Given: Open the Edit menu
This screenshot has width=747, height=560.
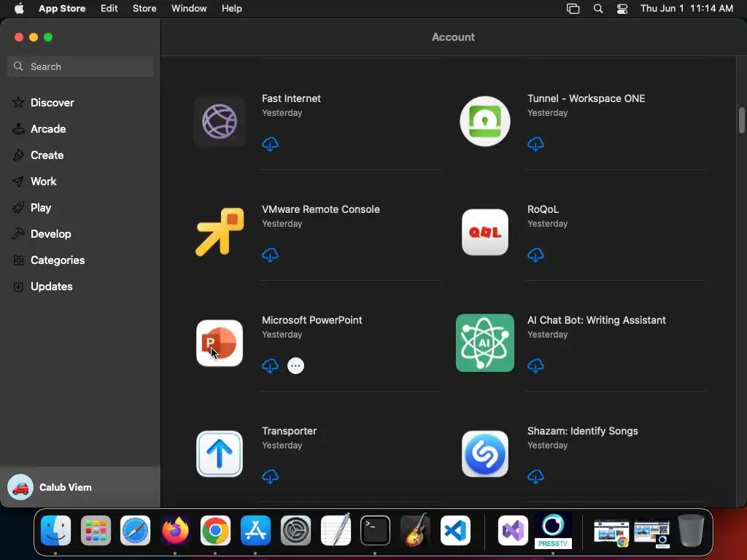Looking at the screenshot, I should [109, 9].
